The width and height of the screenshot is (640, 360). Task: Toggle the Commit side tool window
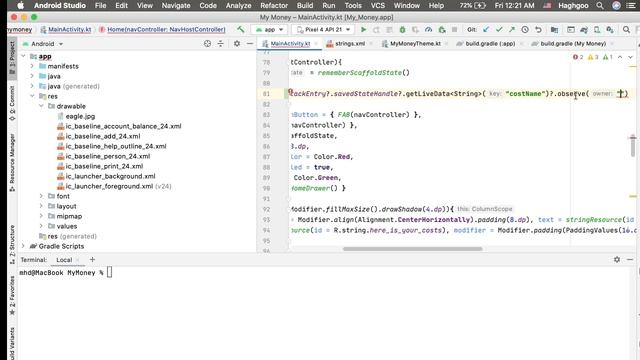tap(12, 103)
